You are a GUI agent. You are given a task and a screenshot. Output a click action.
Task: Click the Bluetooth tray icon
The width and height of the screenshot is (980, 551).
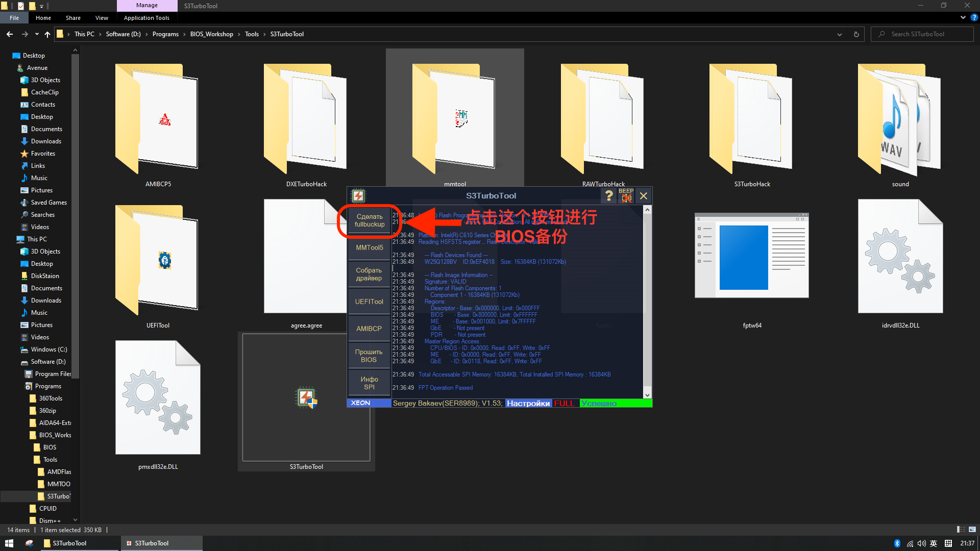pos(897,543)
